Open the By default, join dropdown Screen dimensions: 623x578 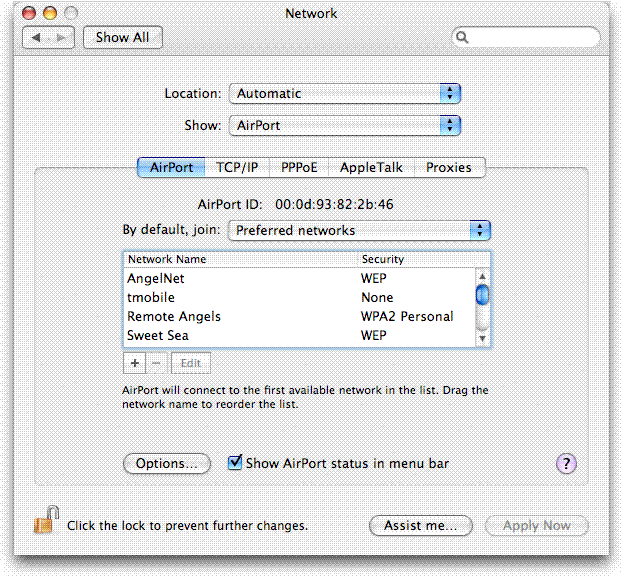pyautogui.click(x=359, y=230)
